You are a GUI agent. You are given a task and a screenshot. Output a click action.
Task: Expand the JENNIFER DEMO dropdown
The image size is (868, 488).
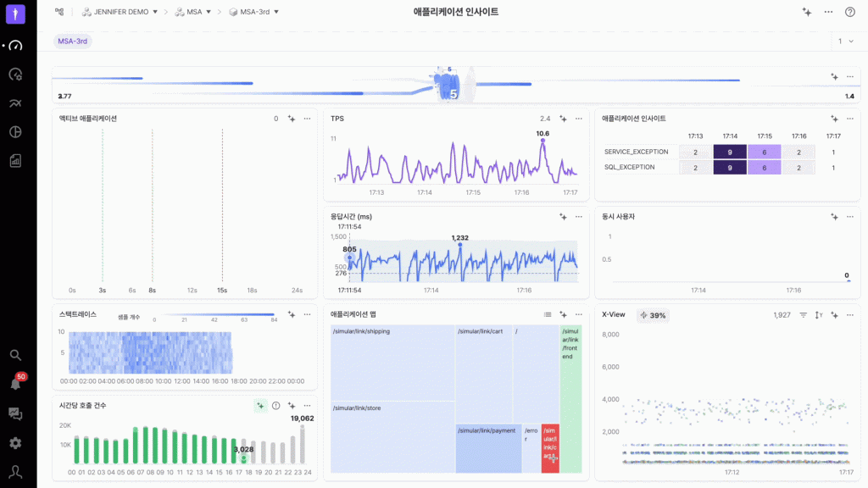click(x=119, y=12)
